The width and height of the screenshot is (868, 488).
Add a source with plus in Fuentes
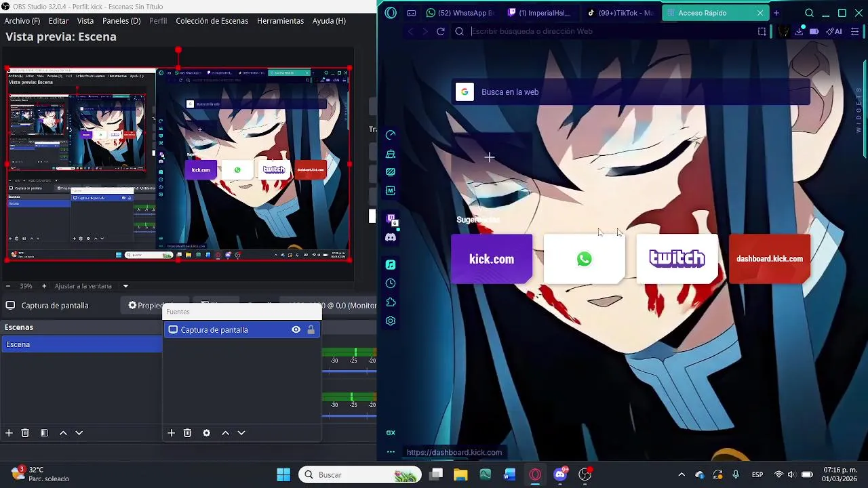[172, 433]
